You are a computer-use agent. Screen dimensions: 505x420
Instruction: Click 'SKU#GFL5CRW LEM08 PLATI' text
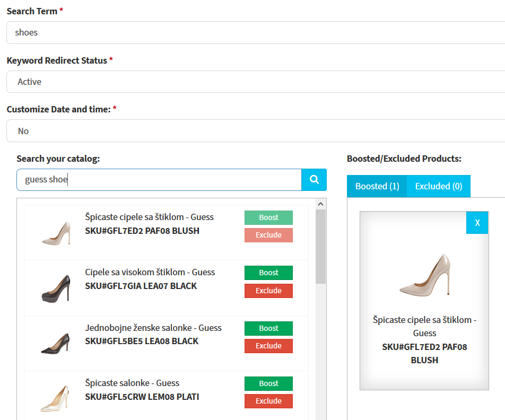point(142,397)
